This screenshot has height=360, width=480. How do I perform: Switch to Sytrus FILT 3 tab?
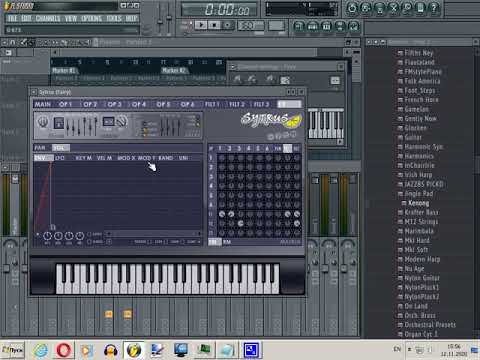coord(261,104)
